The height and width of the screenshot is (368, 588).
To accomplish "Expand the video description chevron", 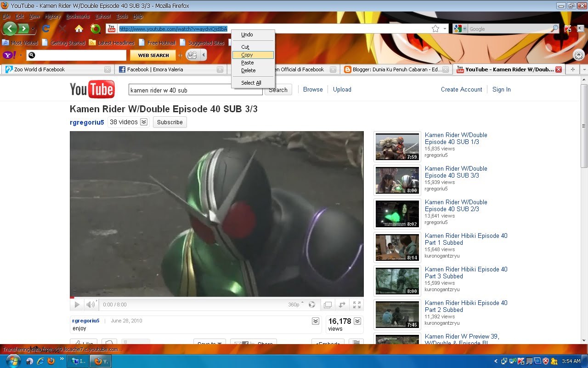I will [316, 321].
